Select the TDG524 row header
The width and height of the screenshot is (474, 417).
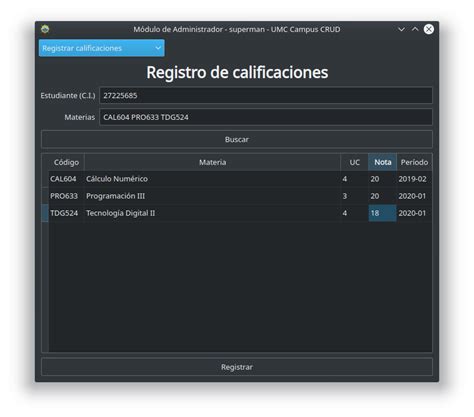tap(45, 213)
